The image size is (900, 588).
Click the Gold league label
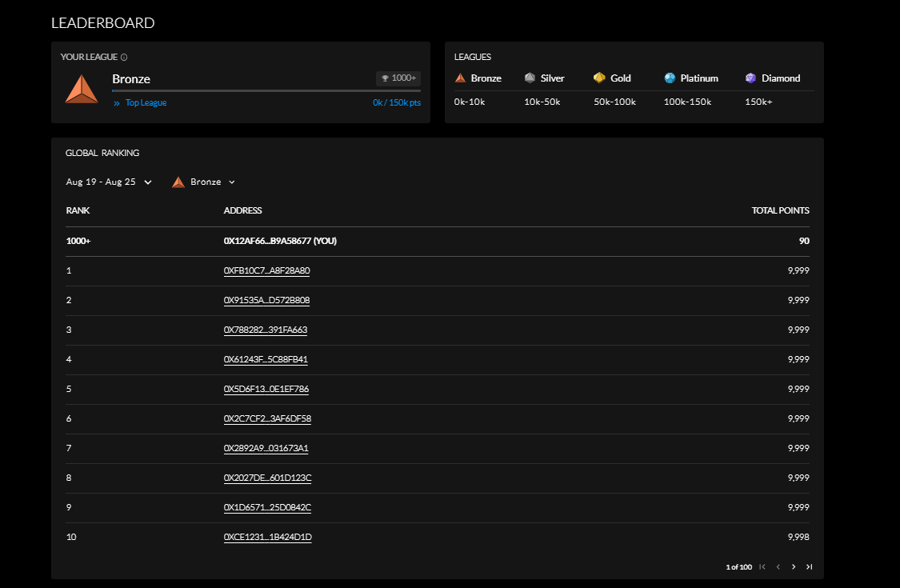click(x=621, y=78)
